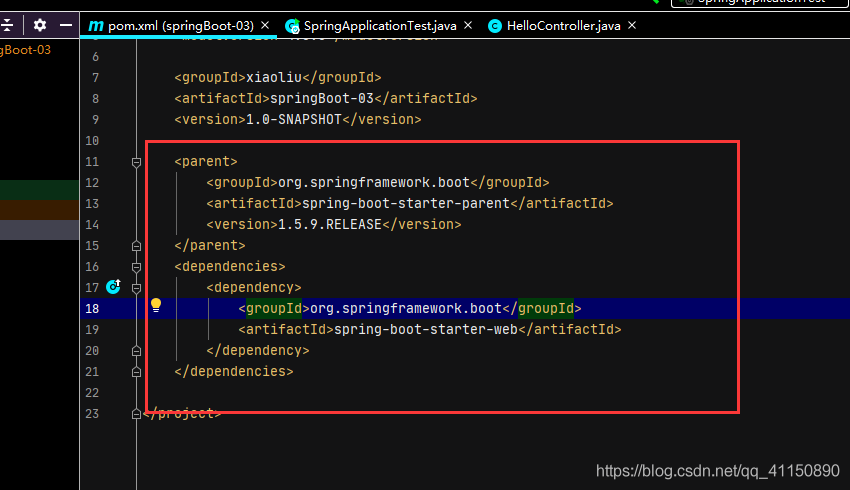
Task: Click the fold end marker on line 20
Action: [x=137, y=351]
